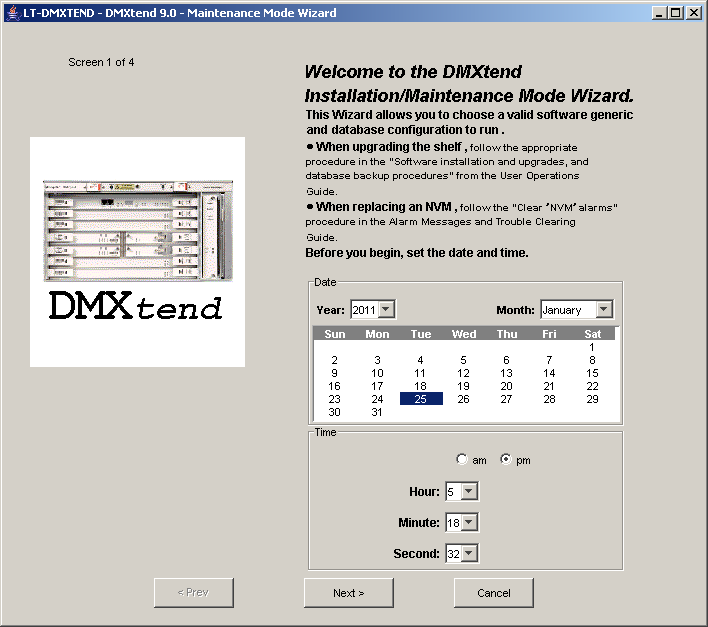Screen dimensions: 708x627
Task: Select day 16 in the calendar
Action: click(x=335, y=386)
